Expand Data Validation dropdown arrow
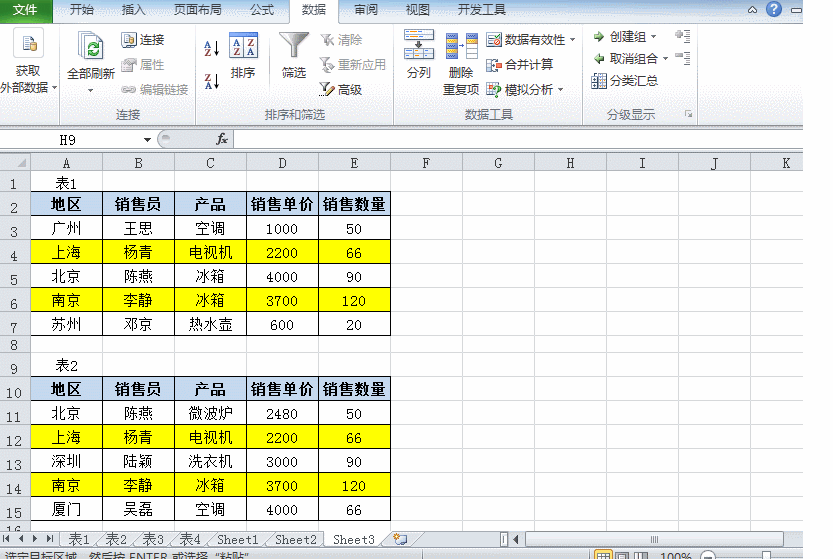Screen dimensions: 833x559 pos(572,40)
